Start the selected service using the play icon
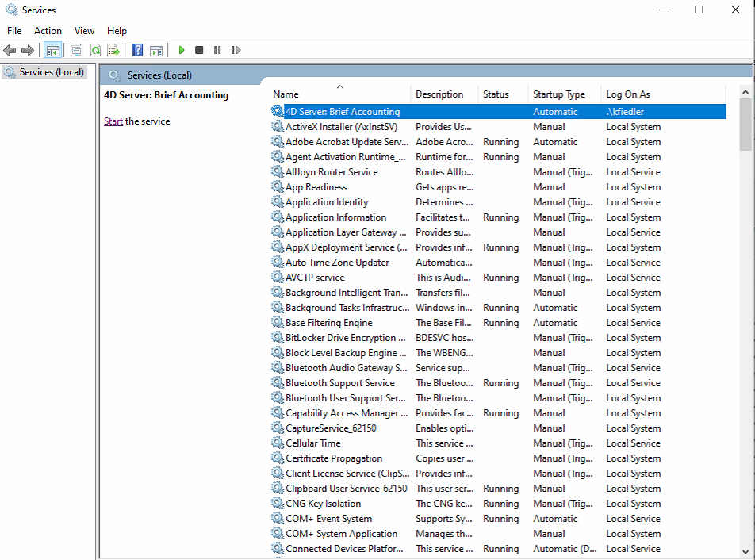Viewport: 755px width, 560px height. (182, 49)
